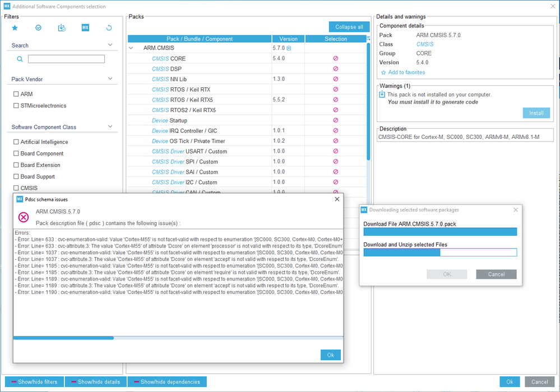Screen dimensions: 560x392
Task: Click selection icon for OS Tick / Private Timer
Action: [x=336, y=141]
